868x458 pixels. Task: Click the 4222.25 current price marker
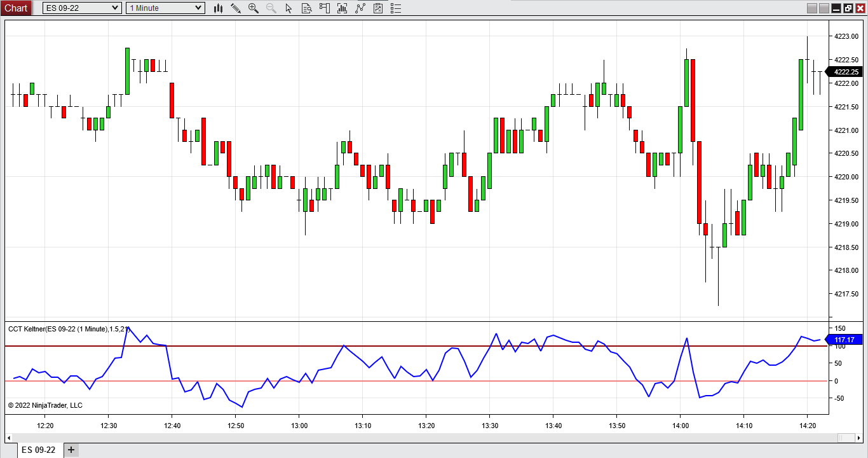[845, 72]
